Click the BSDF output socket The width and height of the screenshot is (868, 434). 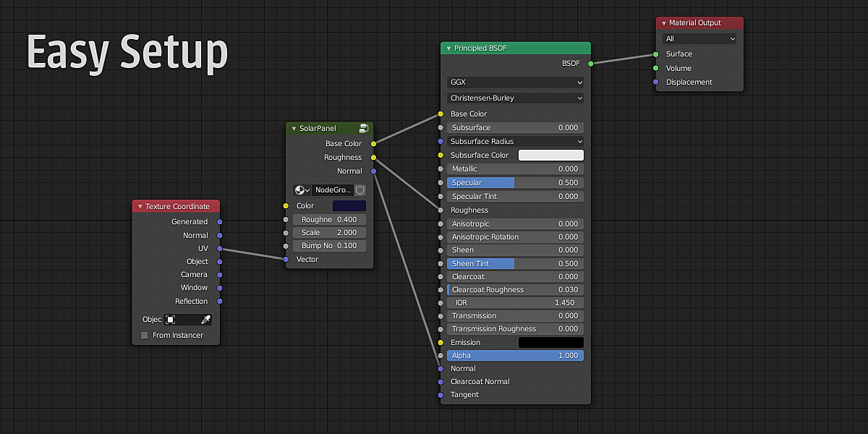pyautogui.click(x=591, y=64)
